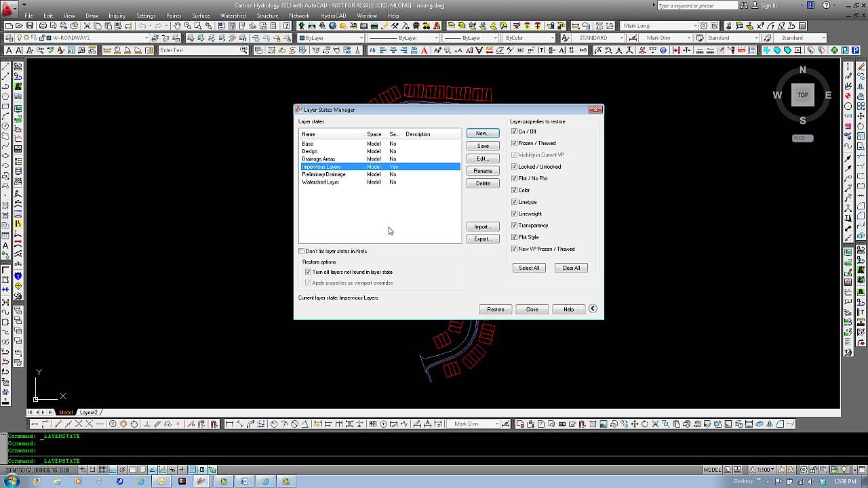Click the Delete button
The height and width of the screenshot is (488, 868).
point(483,183)
